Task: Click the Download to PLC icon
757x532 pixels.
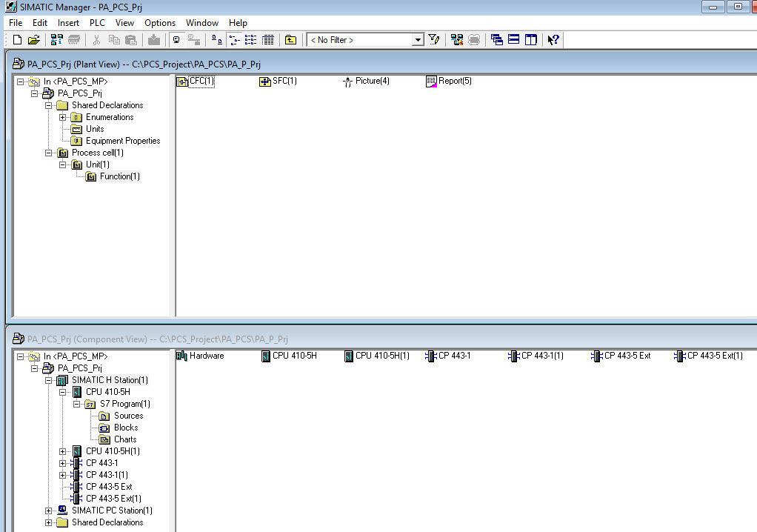Action: click(x=154, y=40)
